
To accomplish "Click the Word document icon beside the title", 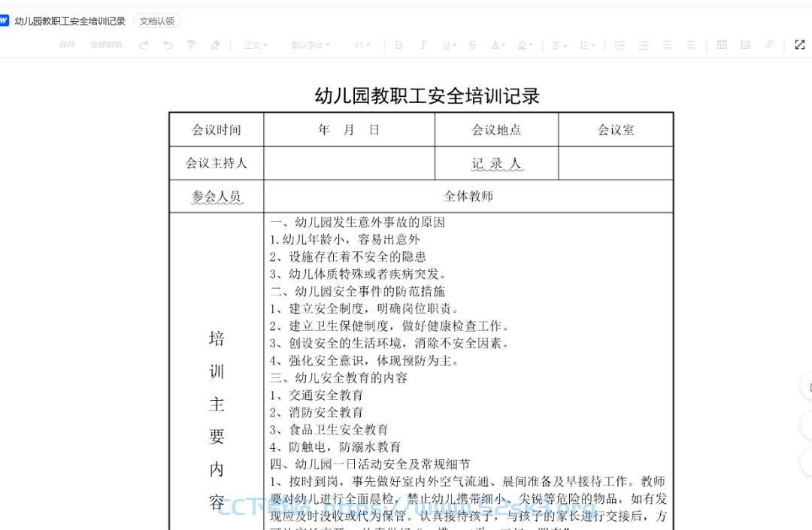I will [x=4, y=21].
